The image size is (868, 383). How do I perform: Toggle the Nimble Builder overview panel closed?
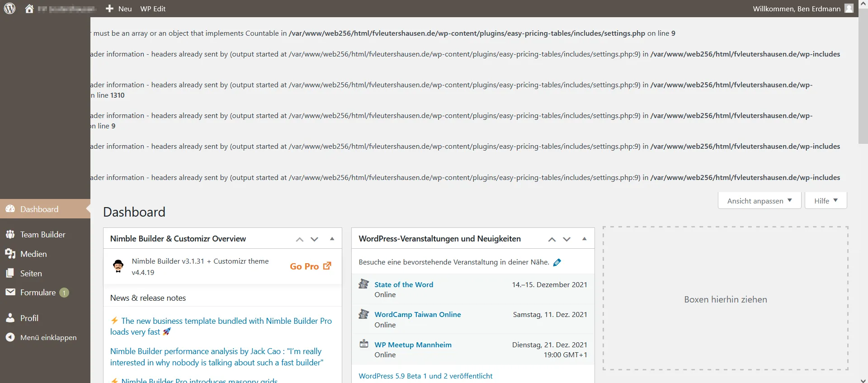[332, 239]
